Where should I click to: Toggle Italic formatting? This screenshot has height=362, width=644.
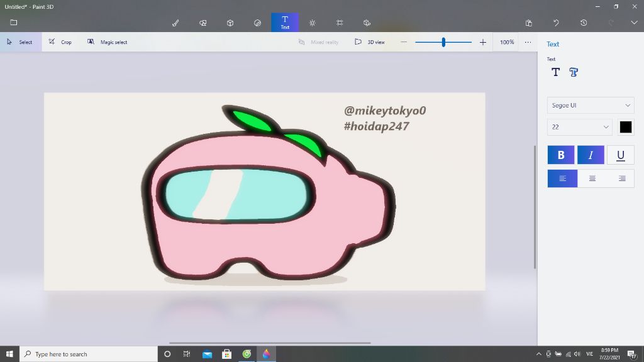coord(591,155)
